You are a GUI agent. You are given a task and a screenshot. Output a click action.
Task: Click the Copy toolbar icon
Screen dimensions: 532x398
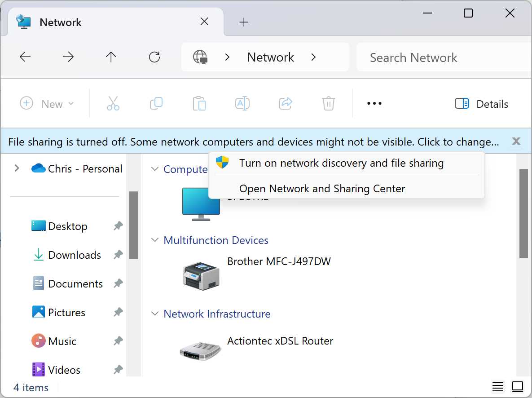point(156,103)
